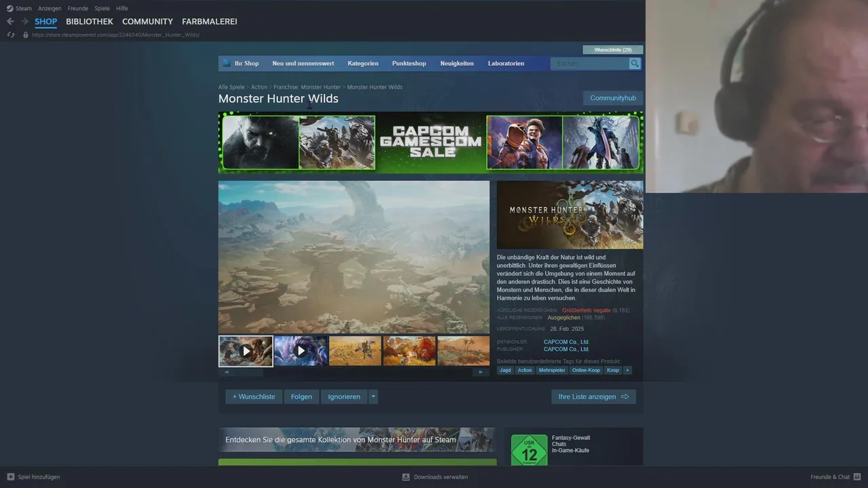
Task: Open the FARBMALEREI profile tab
Action: (210, 22)
